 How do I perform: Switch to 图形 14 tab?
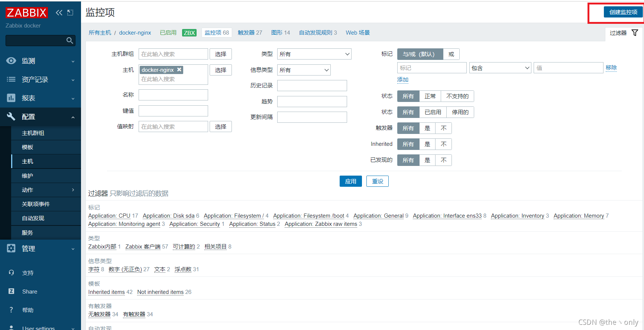(x=281, y=33)
